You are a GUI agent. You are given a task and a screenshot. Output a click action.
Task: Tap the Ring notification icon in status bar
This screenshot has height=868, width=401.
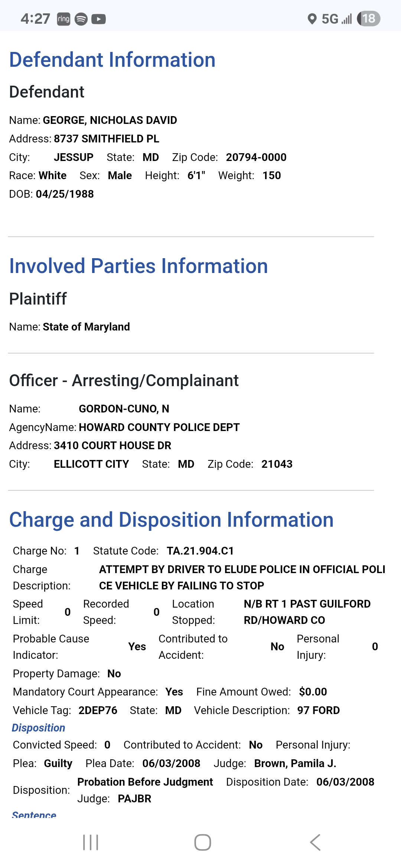pos(63,19)
